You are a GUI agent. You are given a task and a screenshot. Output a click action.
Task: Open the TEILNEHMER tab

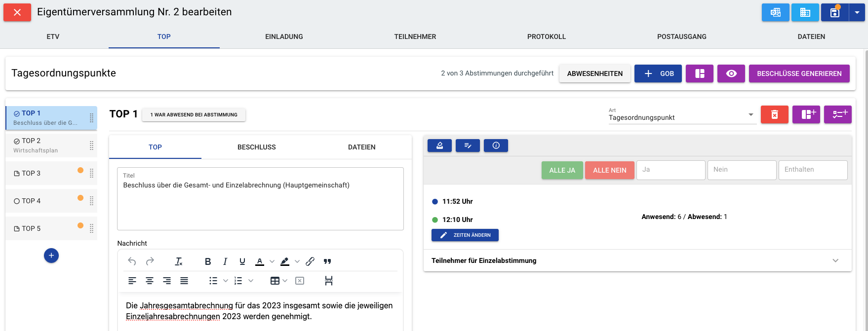415,37
